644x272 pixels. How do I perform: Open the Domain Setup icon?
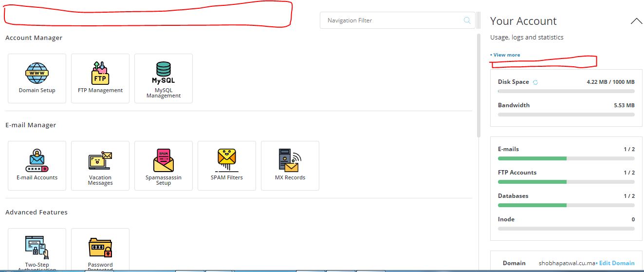coord(37,78)
